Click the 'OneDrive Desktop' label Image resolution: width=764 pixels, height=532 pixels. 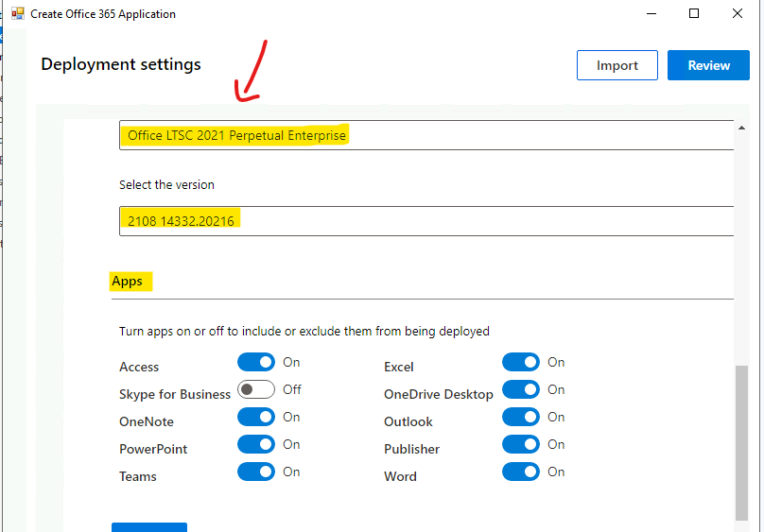tap(439, 394)
